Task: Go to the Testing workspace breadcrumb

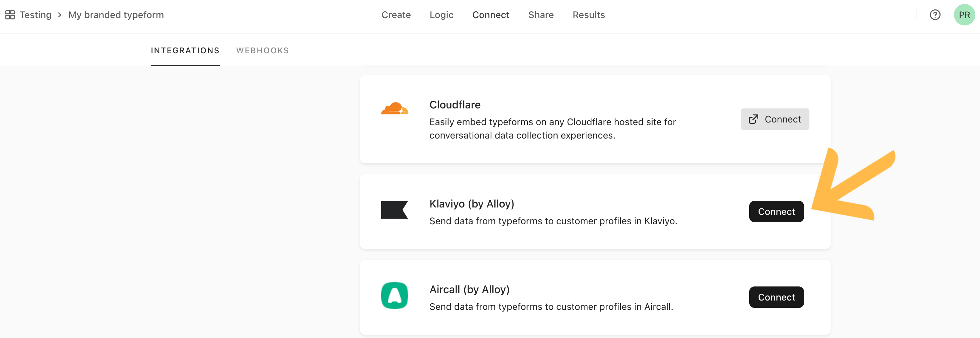Action: 35,15
